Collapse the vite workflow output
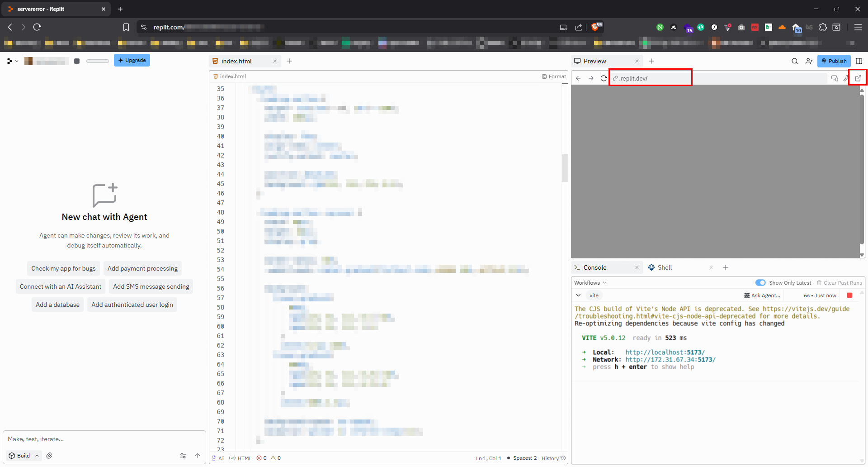This screenshot has width=868, height=467. point(578,295)
